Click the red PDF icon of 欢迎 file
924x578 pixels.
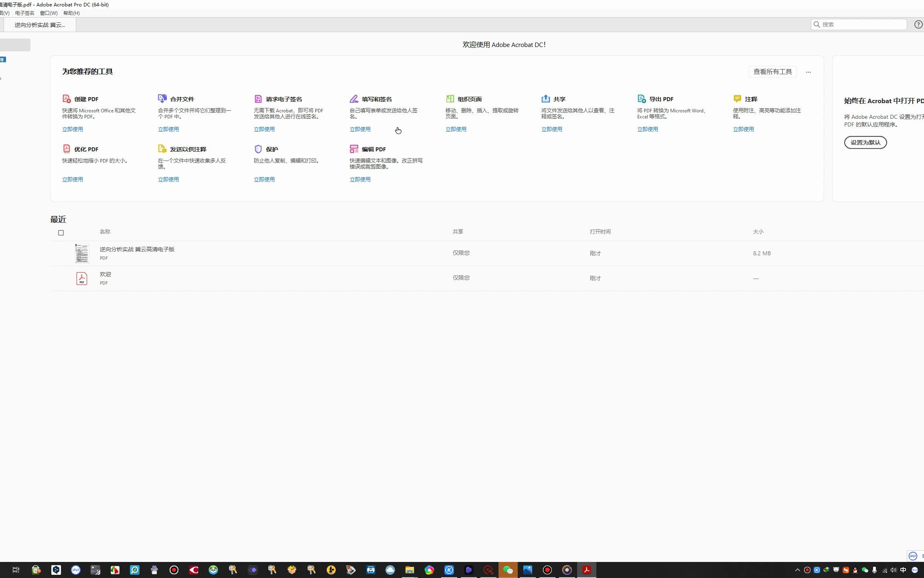[x=82, y=278]
